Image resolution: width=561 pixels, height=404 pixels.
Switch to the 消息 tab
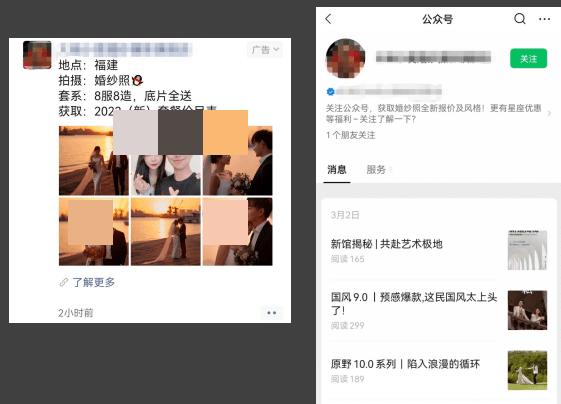(x=336, y=169)
